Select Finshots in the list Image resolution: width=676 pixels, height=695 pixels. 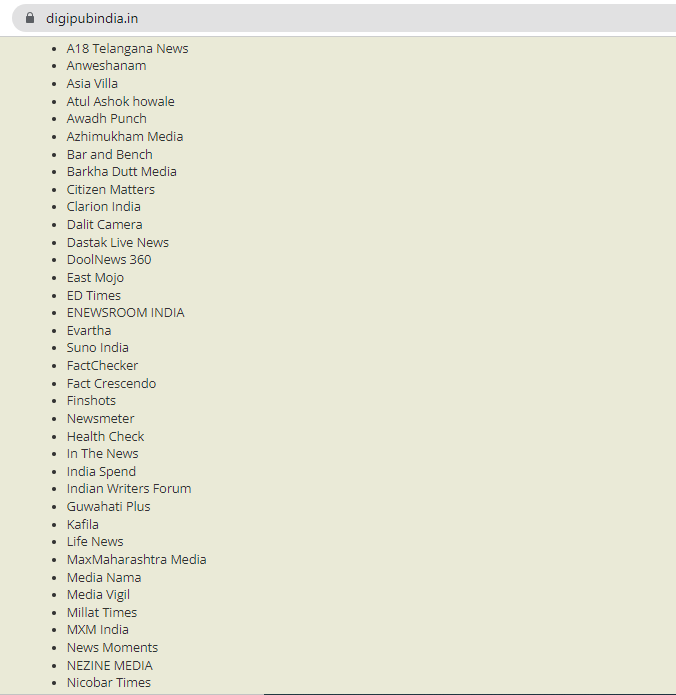point(91,401)
